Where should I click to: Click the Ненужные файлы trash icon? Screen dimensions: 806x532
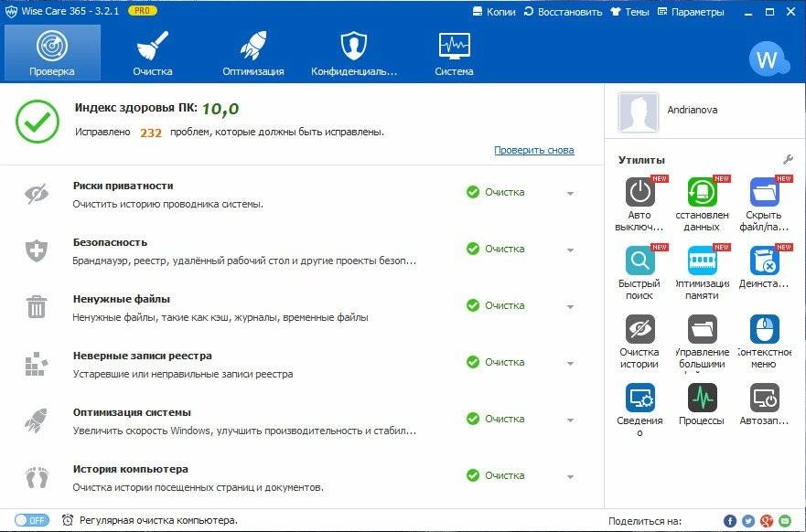[x=37, y=306]
